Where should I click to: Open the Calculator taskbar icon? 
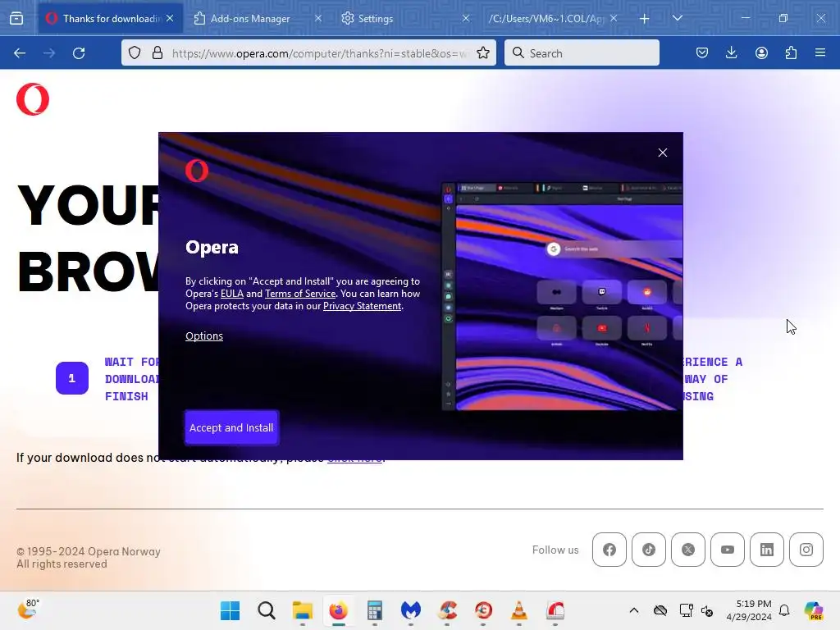click(374, 610)
